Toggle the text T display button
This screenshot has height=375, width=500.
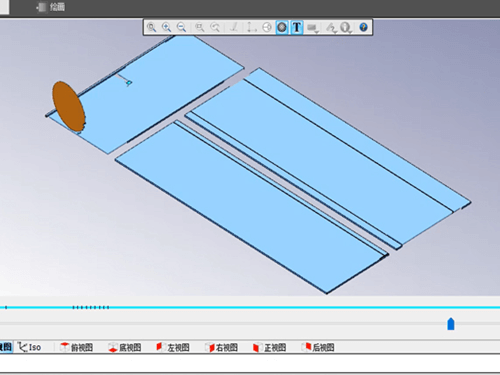tap(297, 27)
